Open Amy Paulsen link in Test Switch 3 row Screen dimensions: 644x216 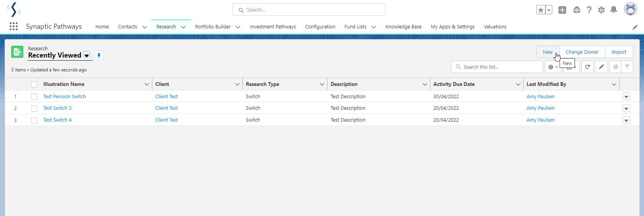(540, 108)
